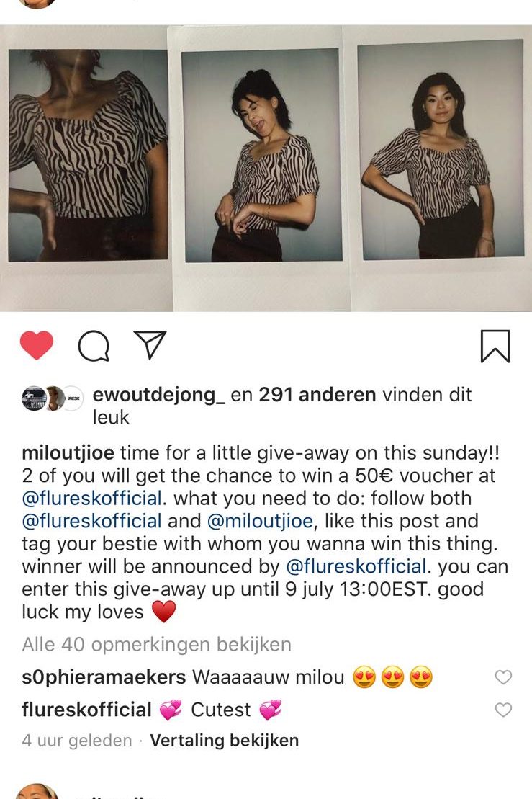532x799 pixels.
Task: Tap Vertaling bekijken translation link
Action: (224, 741)
